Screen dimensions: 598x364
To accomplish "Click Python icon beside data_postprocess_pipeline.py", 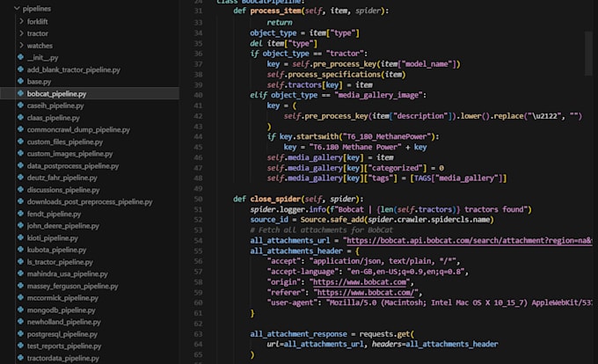I will (20, 165).
